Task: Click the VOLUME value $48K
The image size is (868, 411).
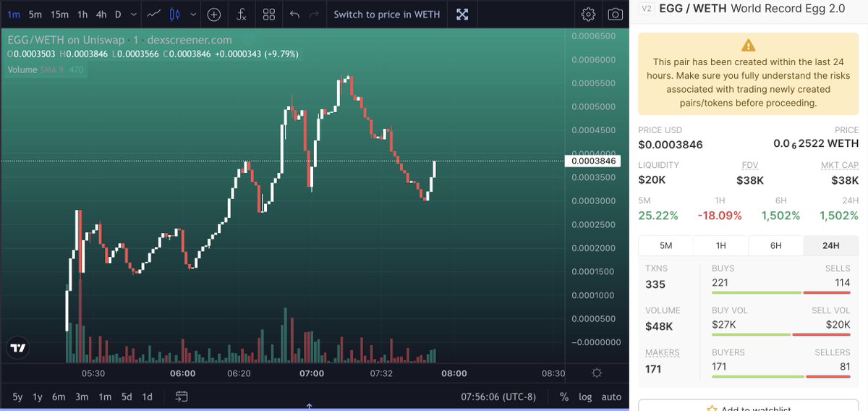Action: tap(659, 326)
